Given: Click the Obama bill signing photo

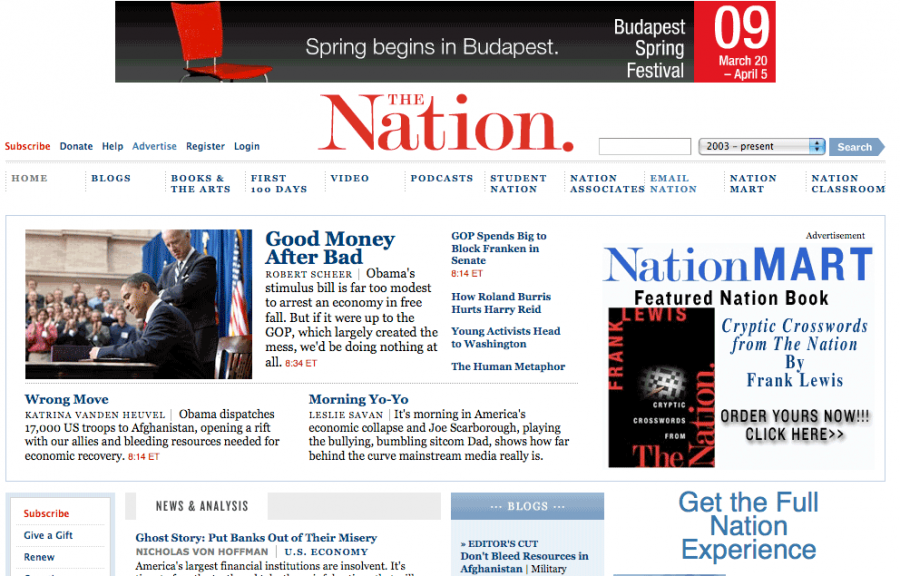Looking at the screenshot, I should click(138, 304).
